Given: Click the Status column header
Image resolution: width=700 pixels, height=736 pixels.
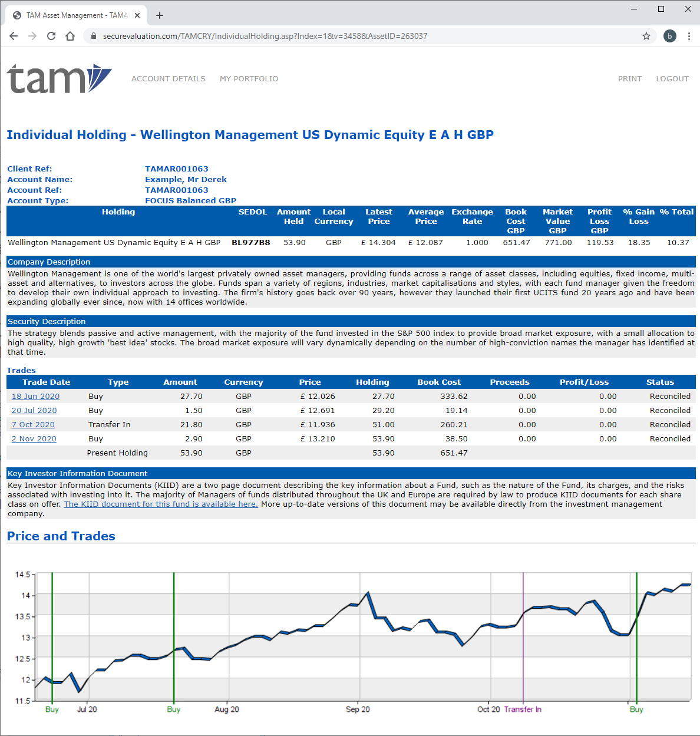Looking at the screenshot, I should (x=660, y=382).
